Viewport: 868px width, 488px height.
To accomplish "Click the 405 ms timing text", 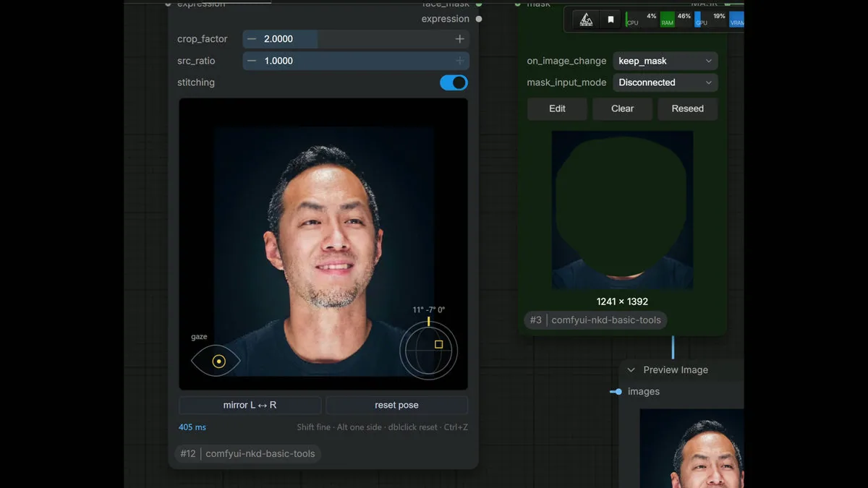I will click(192, 427).
